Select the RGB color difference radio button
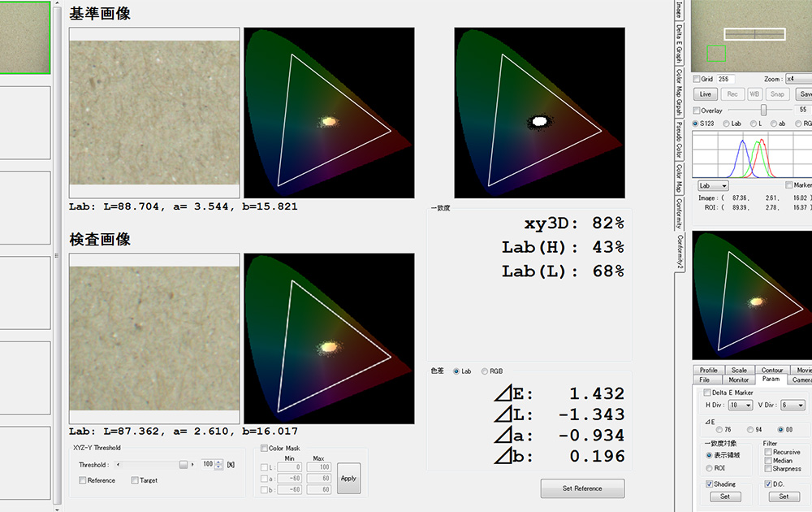The height and width of the screenshot is (512, 812). click(x=485, y=371)
